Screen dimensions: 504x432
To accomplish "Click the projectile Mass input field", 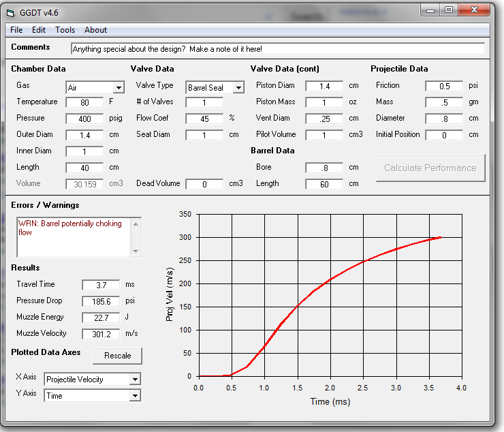I will (444, 102).
